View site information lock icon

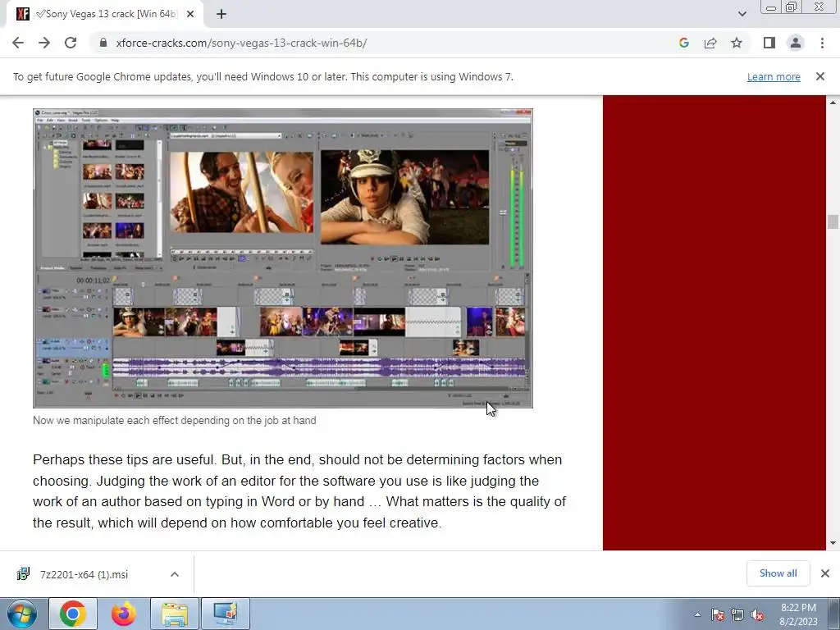tap(103, 43)
